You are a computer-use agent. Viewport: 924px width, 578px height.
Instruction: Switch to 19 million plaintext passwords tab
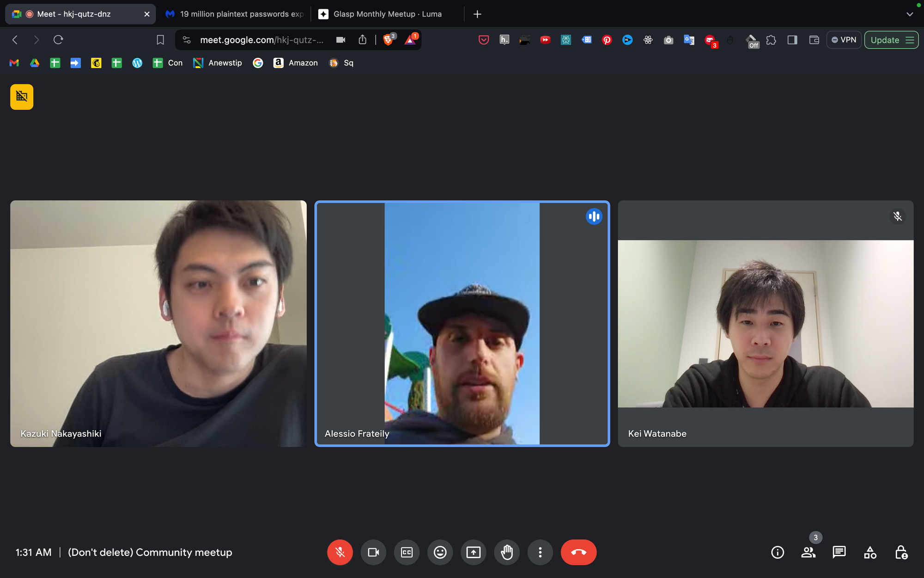(x=236, y=14)
